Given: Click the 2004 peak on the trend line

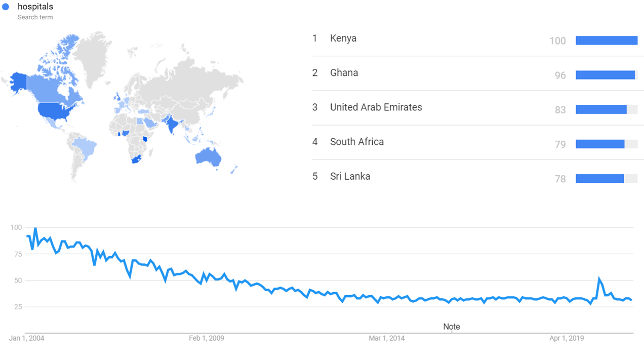Looking at the screenshot, I should tap(35, 228).
